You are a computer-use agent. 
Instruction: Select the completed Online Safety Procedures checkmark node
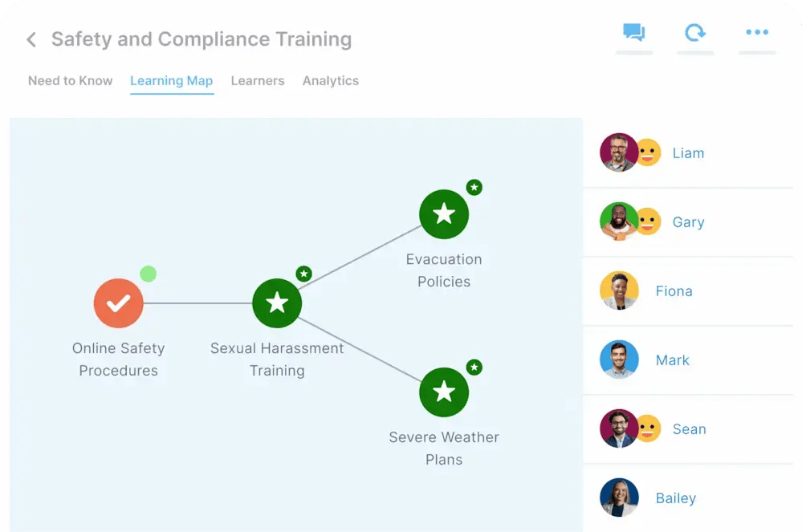[x=118, y=303]
